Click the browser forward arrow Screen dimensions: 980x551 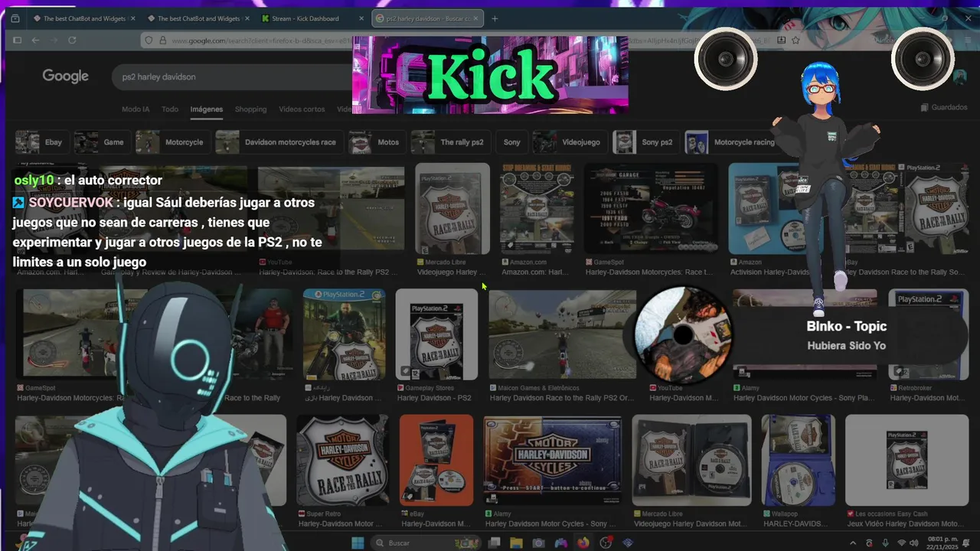[54, 40]
